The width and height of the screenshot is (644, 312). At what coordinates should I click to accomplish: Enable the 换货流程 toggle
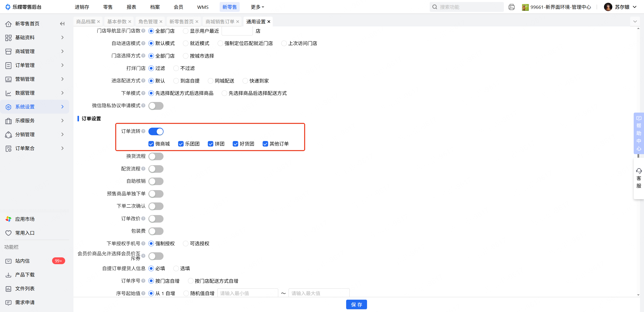coord(156,156)
